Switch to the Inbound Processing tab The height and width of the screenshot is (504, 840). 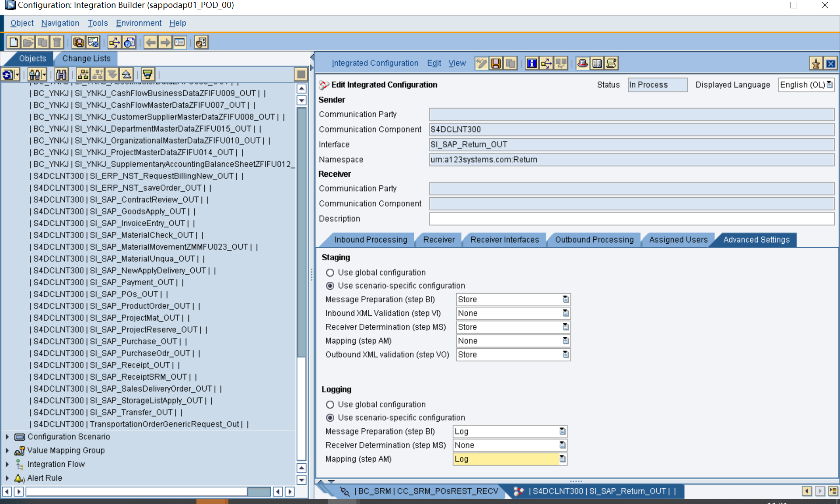point(371,240)
